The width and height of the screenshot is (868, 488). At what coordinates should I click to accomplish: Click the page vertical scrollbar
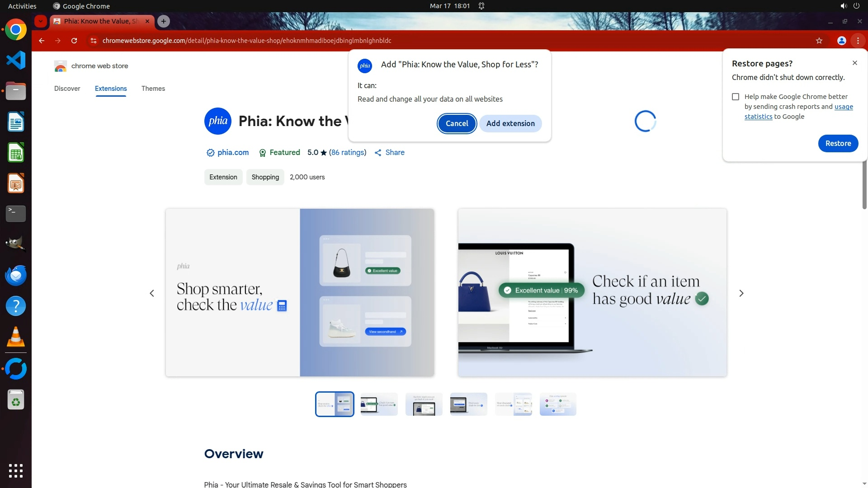click(x=864, y=185)
